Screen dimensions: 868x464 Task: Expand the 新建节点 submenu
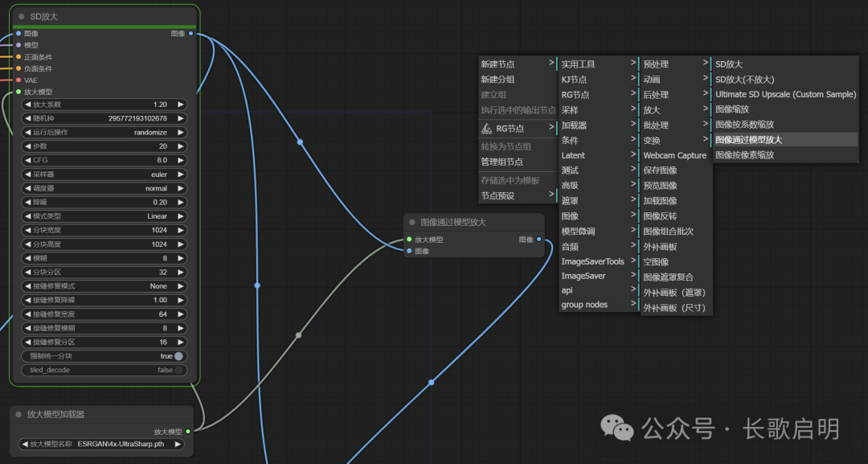[518, 64]
